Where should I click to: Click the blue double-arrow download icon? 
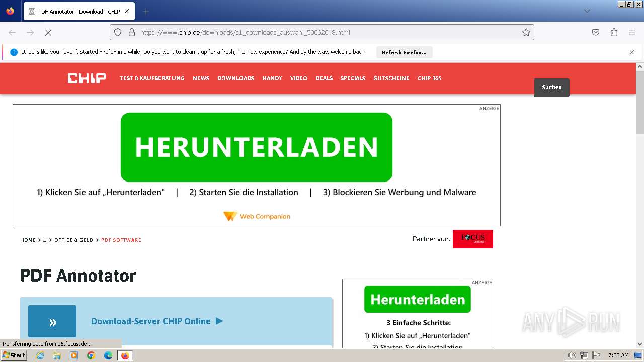(x=52, y=321)
